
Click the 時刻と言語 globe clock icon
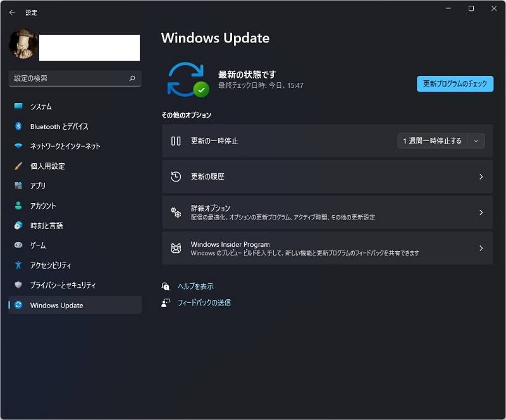click(x=18, y=225)
